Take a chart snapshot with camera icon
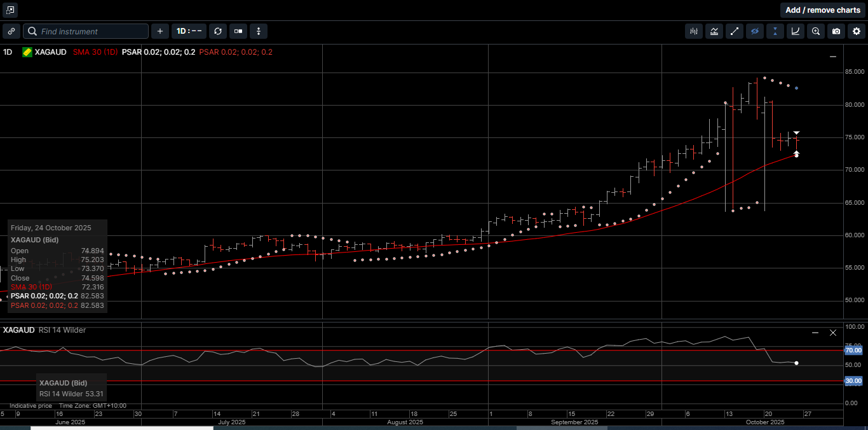 (836, 31)
